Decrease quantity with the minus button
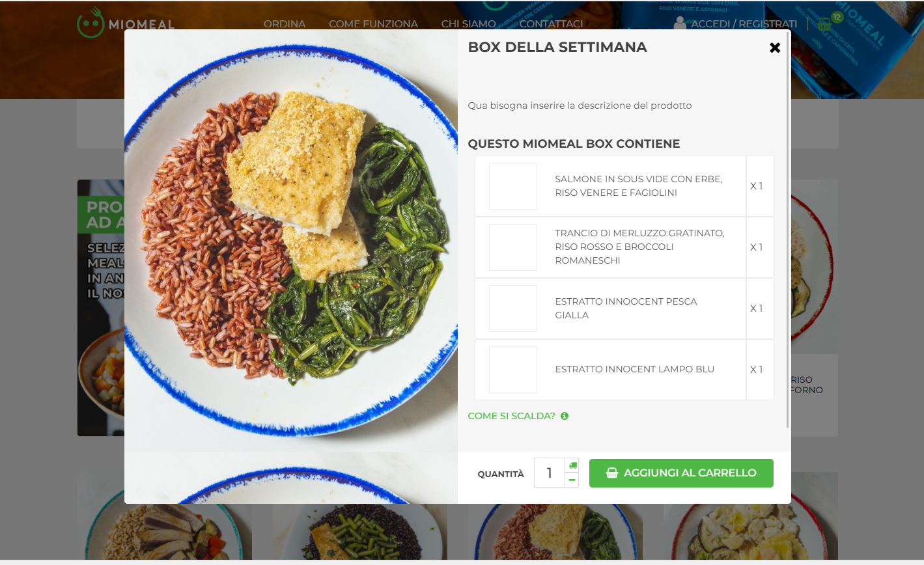This screenshot has height=565, width=924. click(572, 480)
